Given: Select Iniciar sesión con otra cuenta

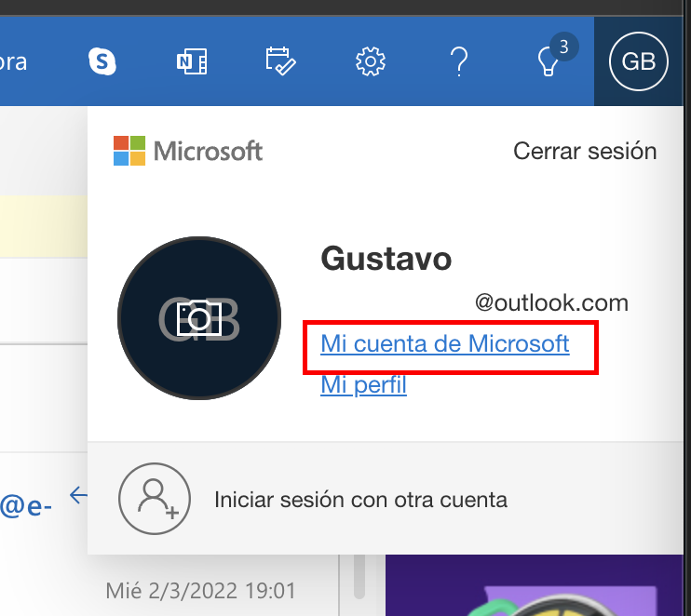Looking at the screenshot, I should tap(360, 500).
